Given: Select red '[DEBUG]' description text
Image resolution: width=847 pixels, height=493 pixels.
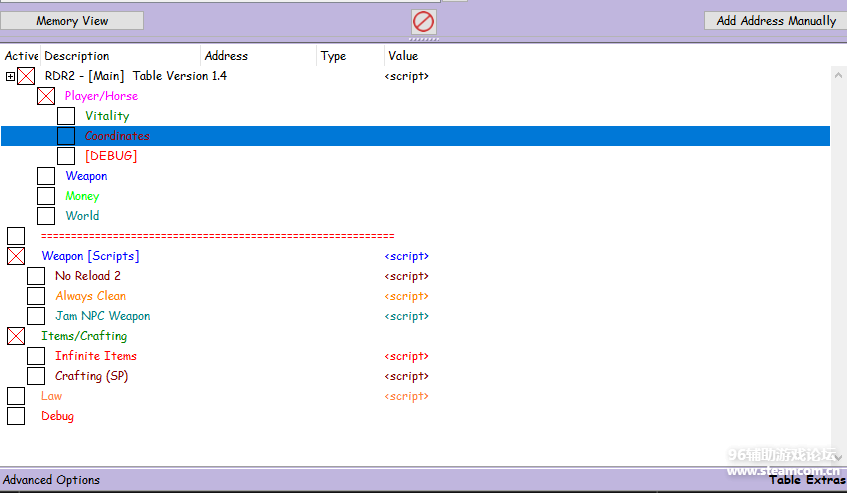Looking at the screenshot, I should tap(111, 156).
